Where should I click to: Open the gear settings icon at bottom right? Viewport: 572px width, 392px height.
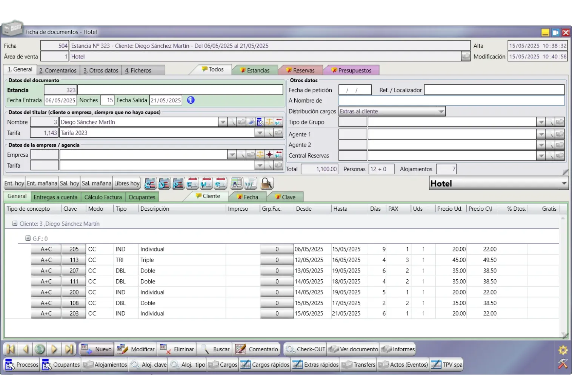coord(563,350)
